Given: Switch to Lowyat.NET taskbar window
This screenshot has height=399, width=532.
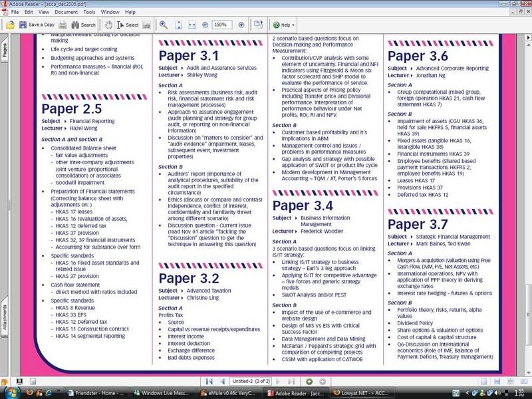Looking at the screenshot, I should [361, 393].
